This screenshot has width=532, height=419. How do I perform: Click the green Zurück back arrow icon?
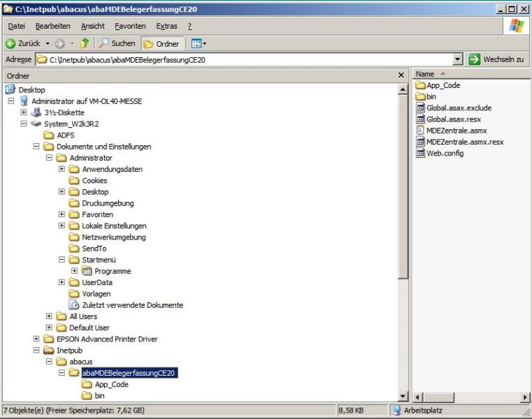point(10,44)
